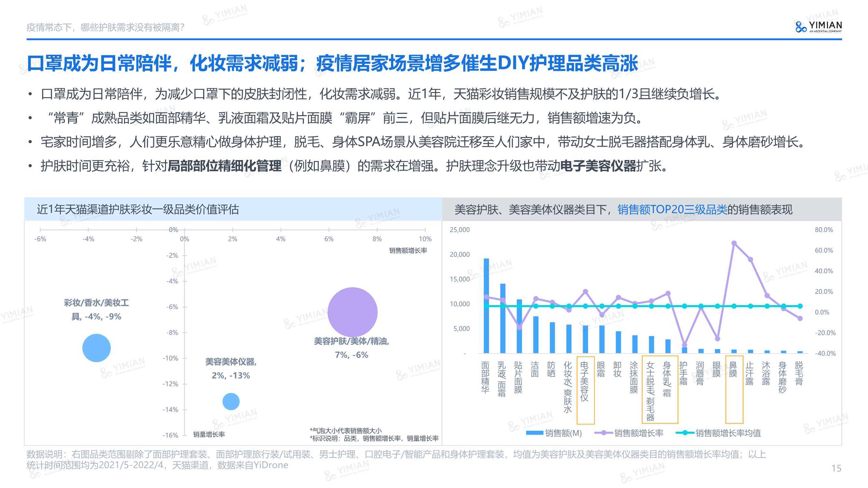Click the 销售额(M) legend swatch

[x=534, y=433]
